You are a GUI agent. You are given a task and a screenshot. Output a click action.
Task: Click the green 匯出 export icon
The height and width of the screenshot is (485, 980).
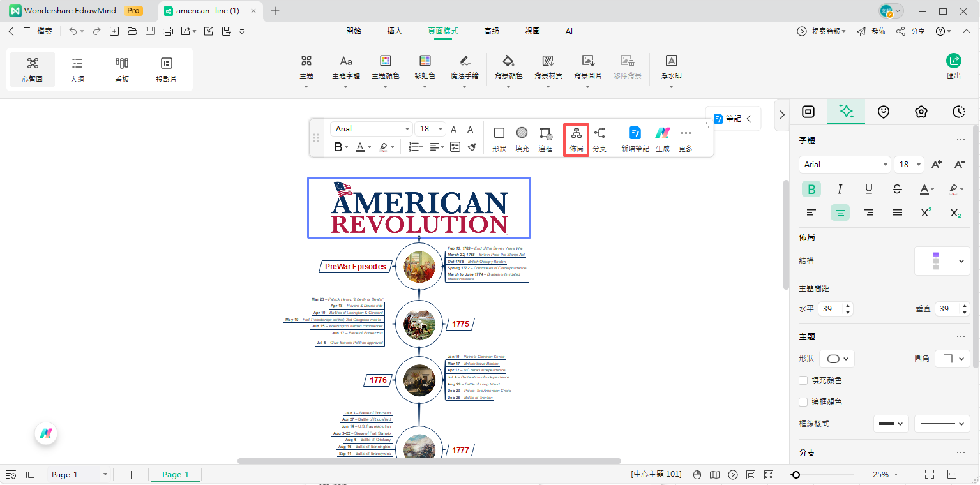tap(953, 61)
